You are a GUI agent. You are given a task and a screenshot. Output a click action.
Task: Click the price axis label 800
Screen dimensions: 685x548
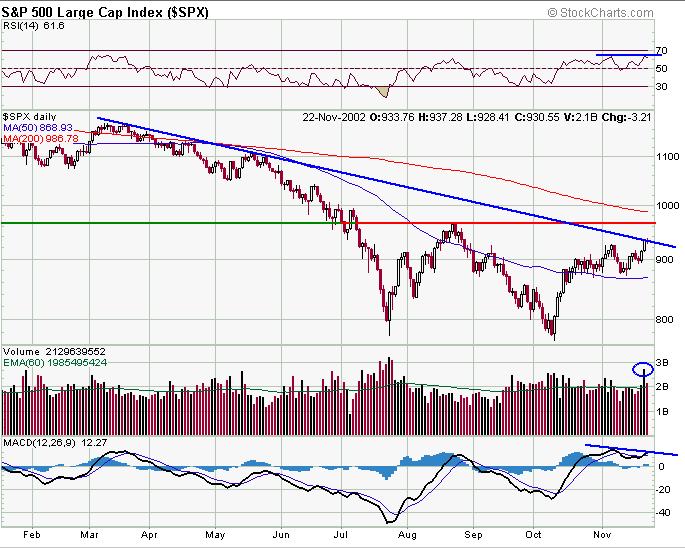664,319
